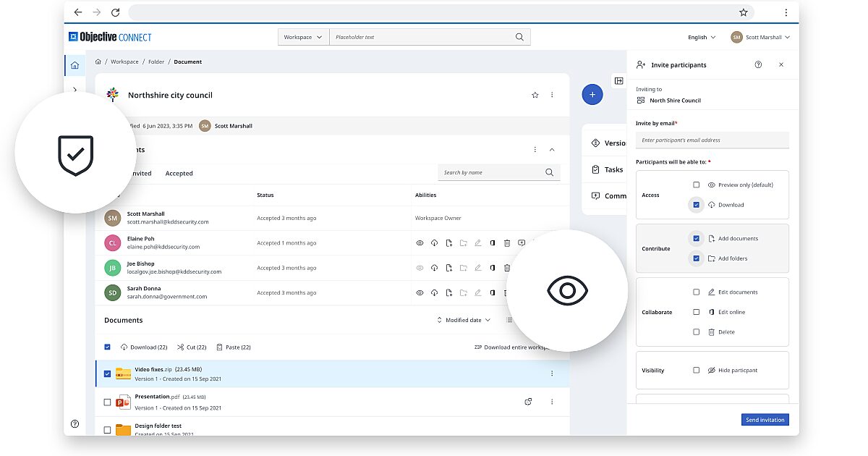The image size is (868, 456).
Task: Click the Send invitation button
Action: tap(765, 419)
